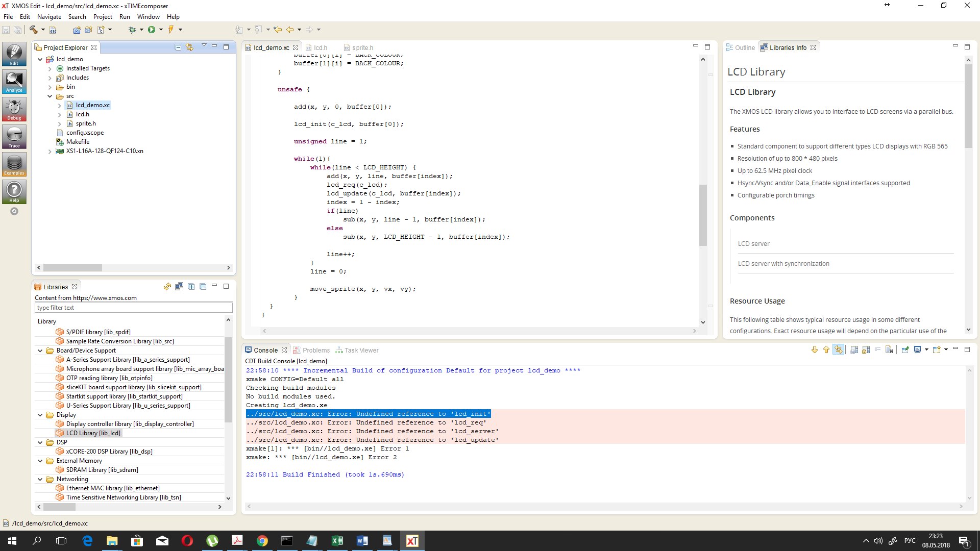The width and height of the screenshot is (980, 551).
Task: Click the Flash lightning bolt icon
Action: (171, 30)
